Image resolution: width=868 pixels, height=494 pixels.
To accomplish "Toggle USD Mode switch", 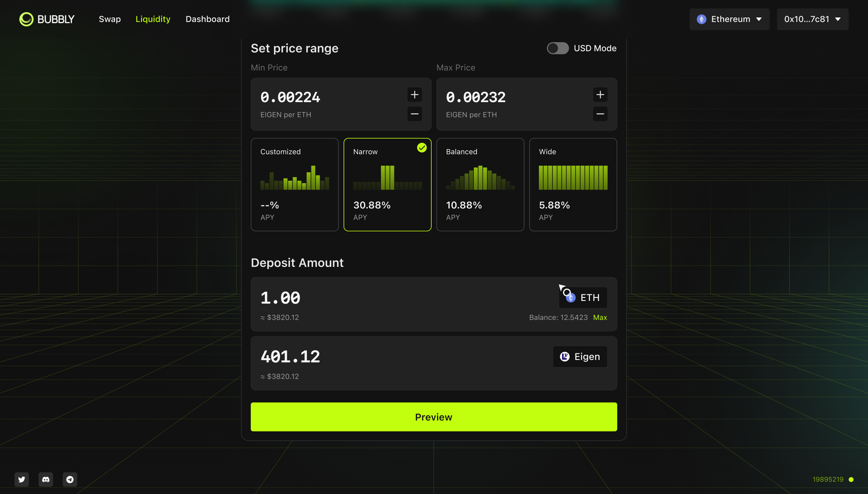I will pos(558,48).
